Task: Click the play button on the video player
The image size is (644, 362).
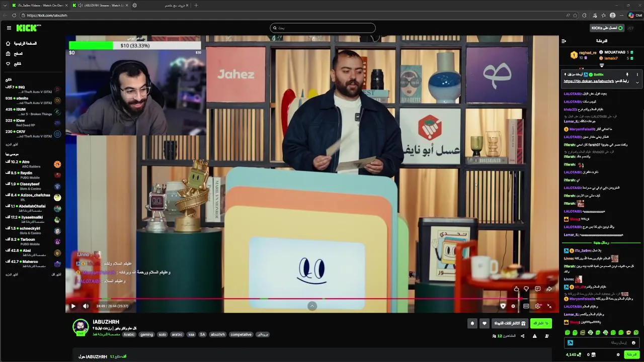Action: coord(73,306)
